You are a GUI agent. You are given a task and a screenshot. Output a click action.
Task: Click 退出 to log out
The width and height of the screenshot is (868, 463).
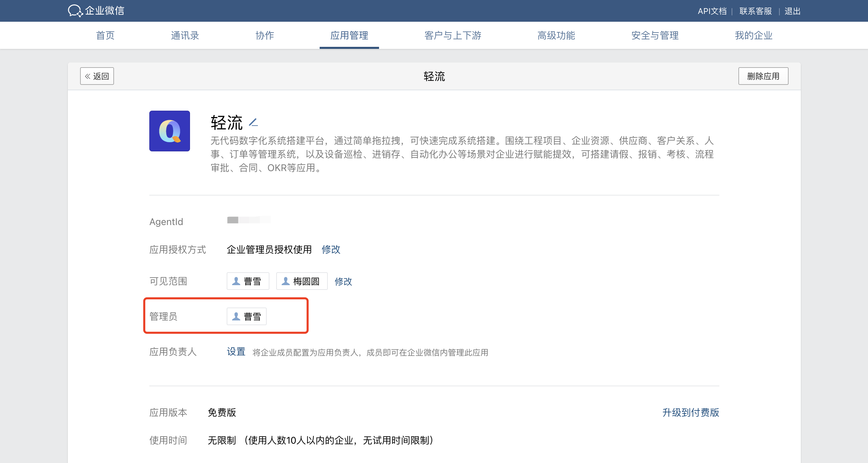point(792,11)
